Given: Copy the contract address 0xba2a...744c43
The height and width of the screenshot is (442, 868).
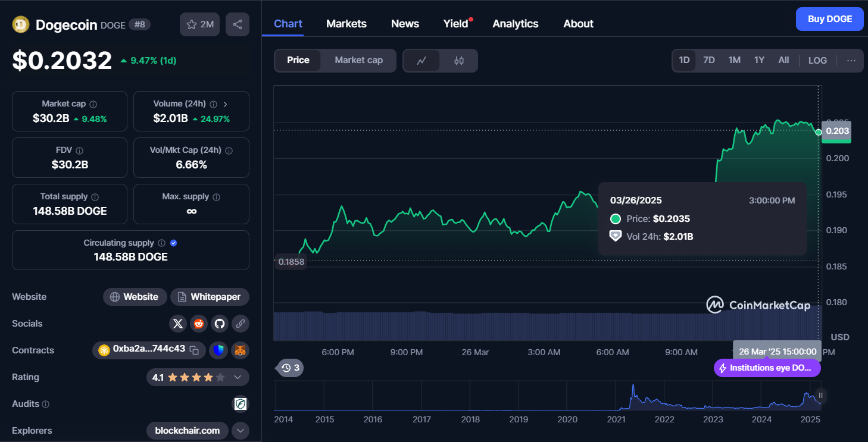Looking at the screenshot, I should click(x=194, y=350).
